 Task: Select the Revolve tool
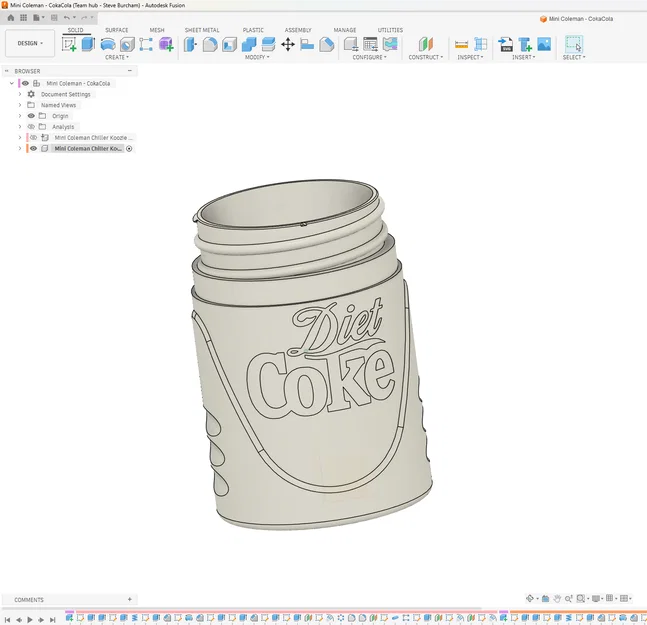(x=108, y=44)
